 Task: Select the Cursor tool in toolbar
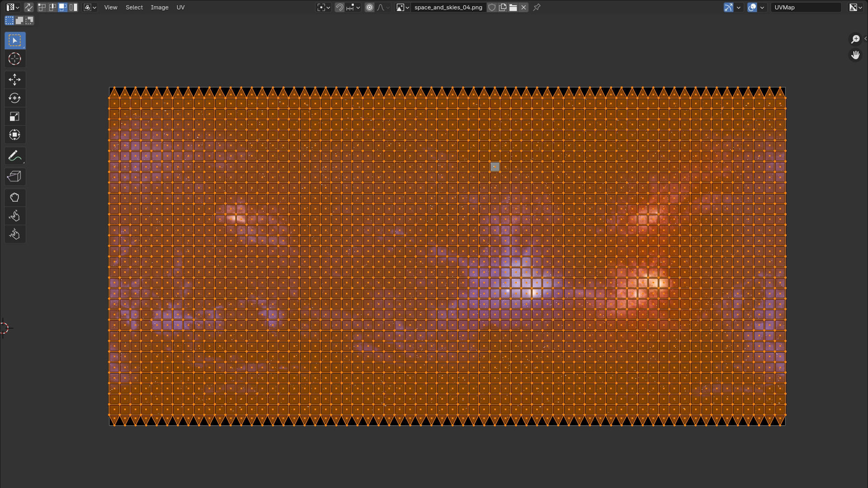coord(14,59)
